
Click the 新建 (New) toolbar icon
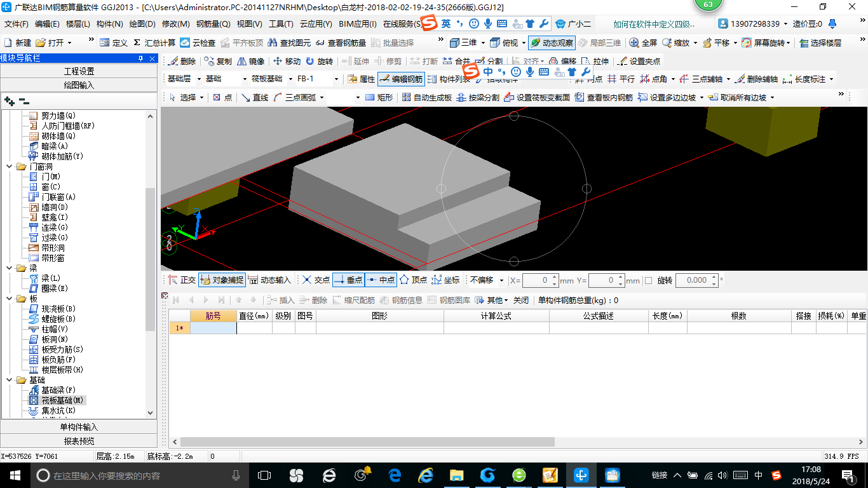coord(18,43)
